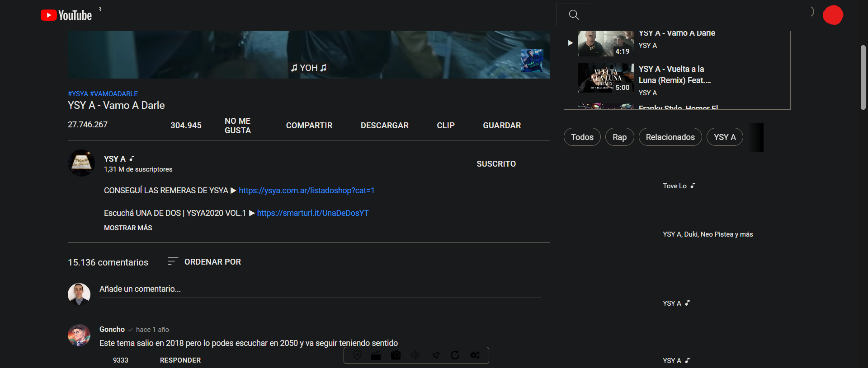Expand description with MOSTRAR MÁS
The height and width of the screenshot is (368, 868).
pyautogui.click(x=128, y=228)
